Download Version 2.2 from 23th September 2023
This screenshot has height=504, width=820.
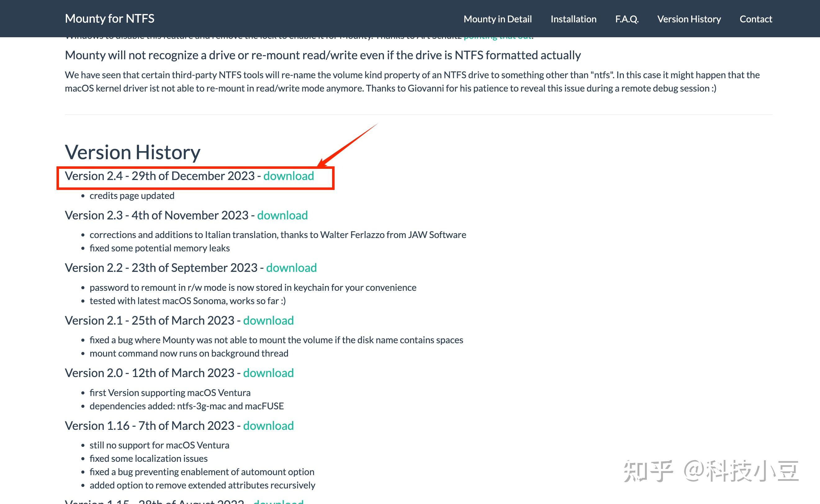[291, 268]
